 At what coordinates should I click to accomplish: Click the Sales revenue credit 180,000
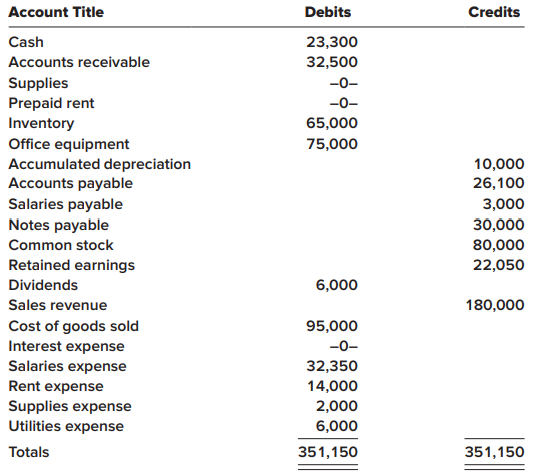tap(495, 305)
